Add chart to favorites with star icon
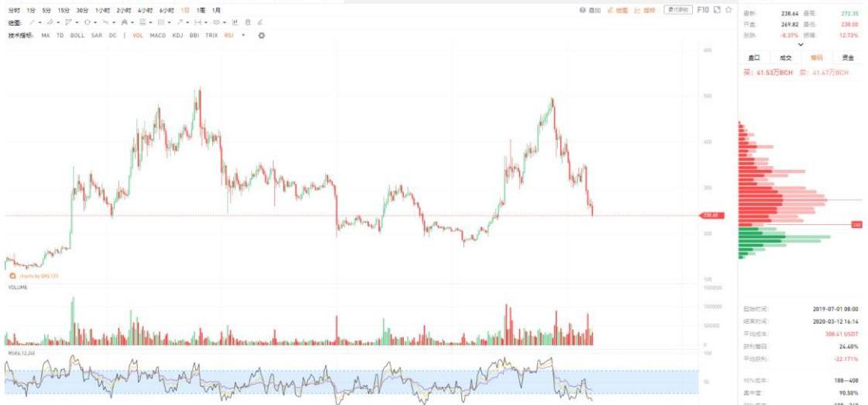The height and width of the screenshot is (405, 868). 728,9
